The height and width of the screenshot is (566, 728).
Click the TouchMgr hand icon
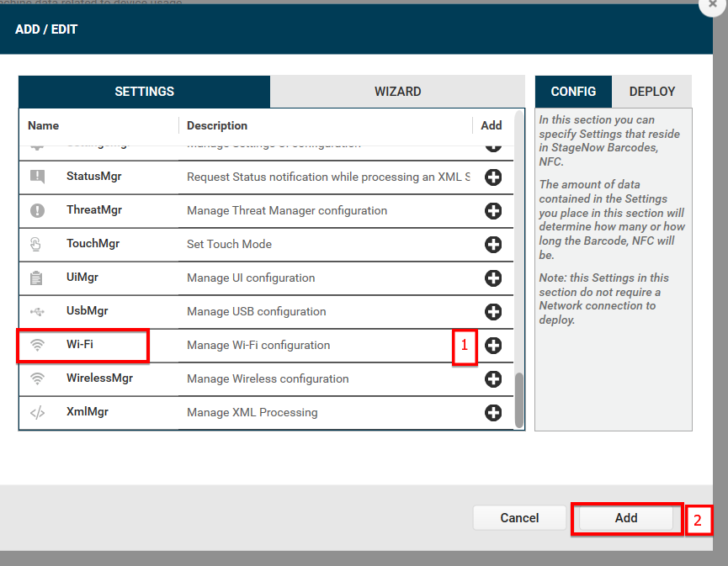[x=37, y=244]
